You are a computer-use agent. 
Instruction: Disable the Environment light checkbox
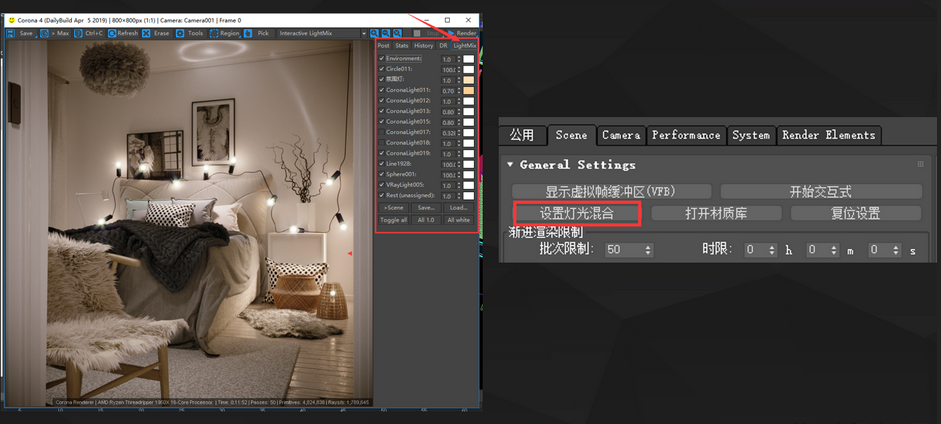[x=381, y=59]
